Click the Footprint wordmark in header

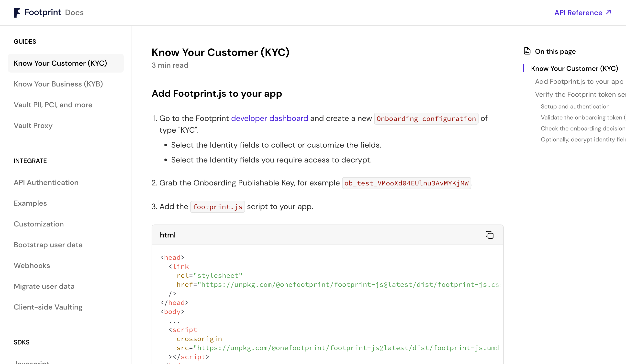coord(43,12)
